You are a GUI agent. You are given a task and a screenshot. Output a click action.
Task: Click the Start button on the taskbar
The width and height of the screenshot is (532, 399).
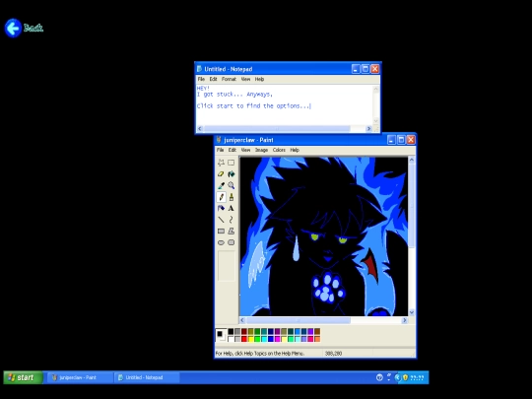(x=23, y=377)
